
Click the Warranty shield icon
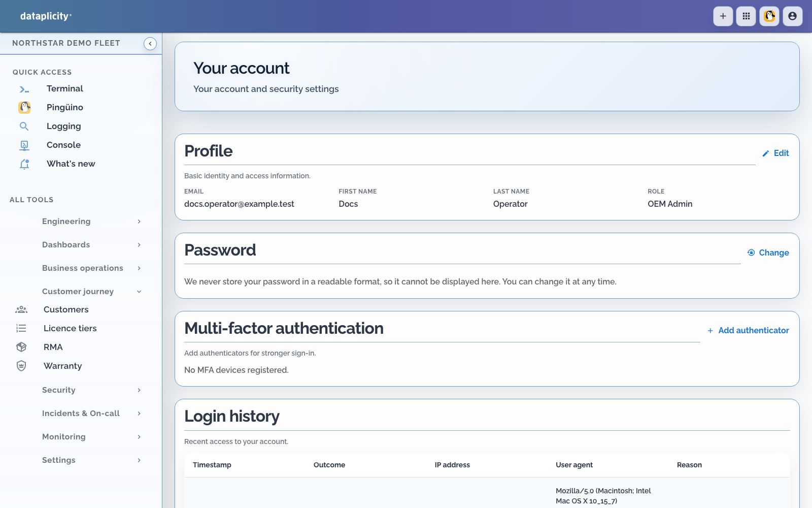(21, 366)
